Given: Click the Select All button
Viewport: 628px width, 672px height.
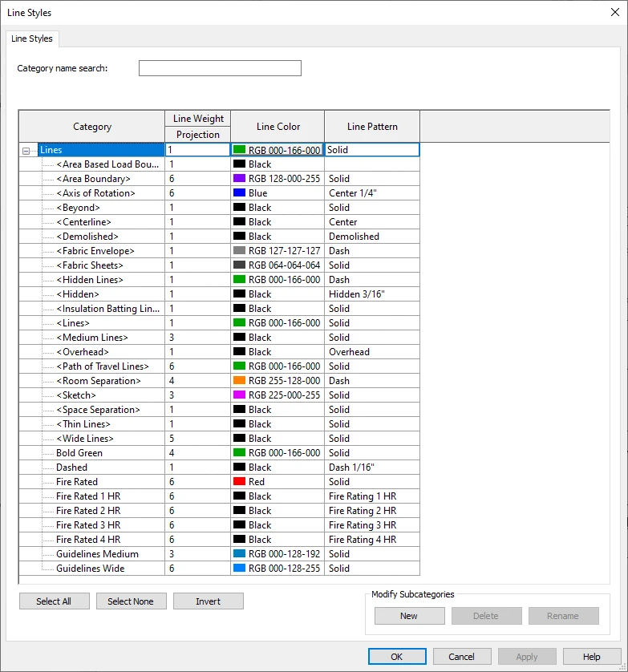Looking at the screenshot, I should [x=54, y=601].
